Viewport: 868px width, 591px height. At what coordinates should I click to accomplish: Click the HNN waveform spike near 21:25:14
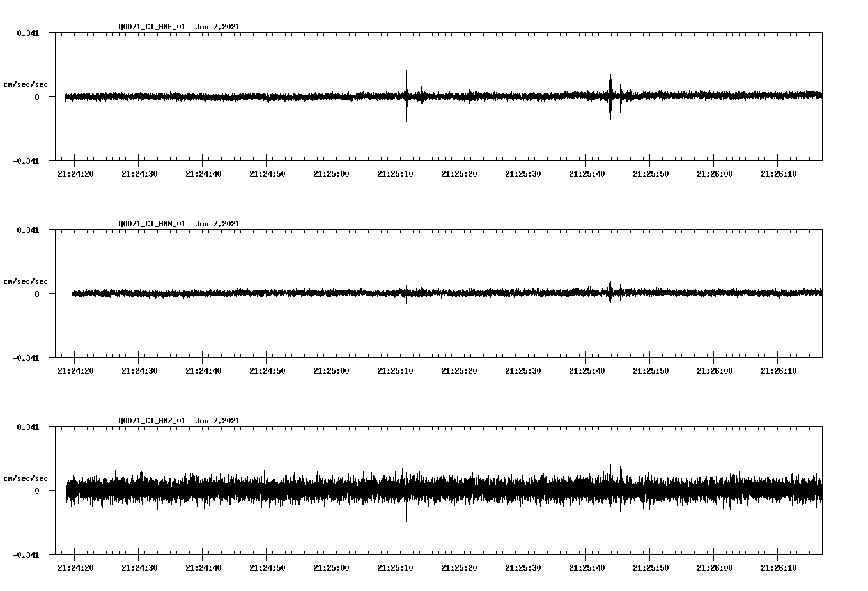click(421, 287)
